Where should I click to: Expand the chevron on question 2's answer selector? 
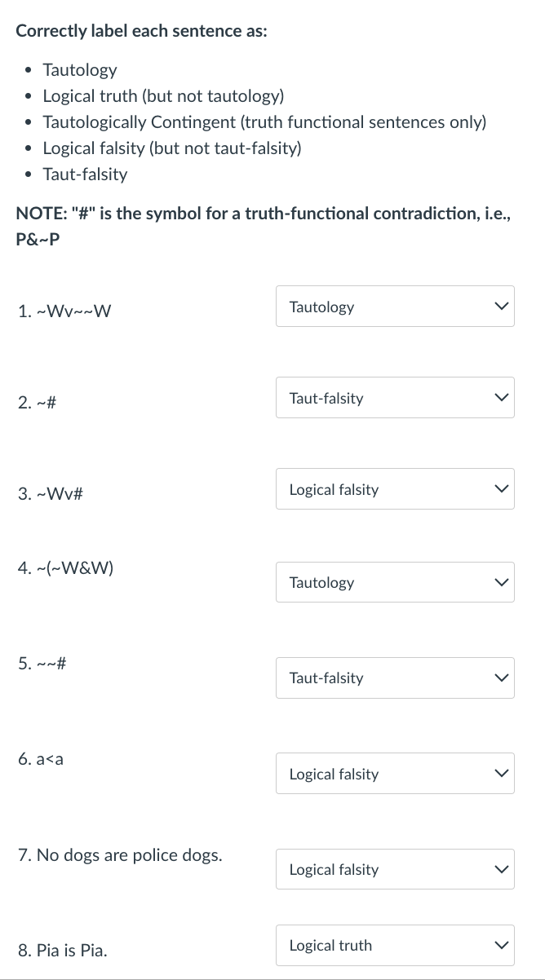point(500,398)
